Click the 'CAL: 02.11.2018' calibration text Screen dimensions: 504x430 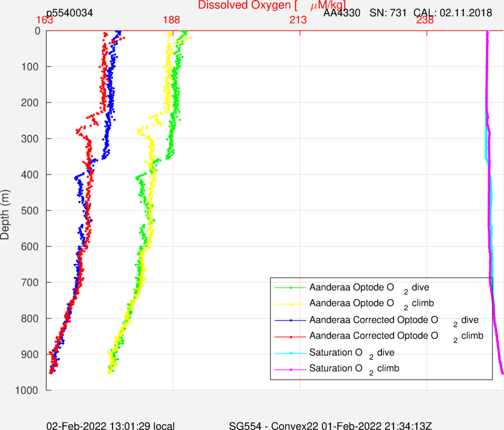pos(452,13)
